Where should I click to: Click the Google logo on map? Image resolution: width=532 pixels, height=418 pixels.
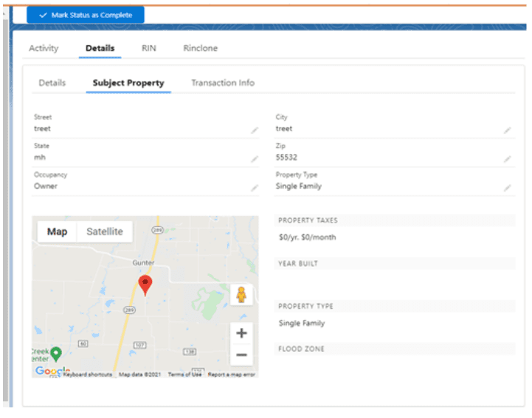click(x=52, y=371)
